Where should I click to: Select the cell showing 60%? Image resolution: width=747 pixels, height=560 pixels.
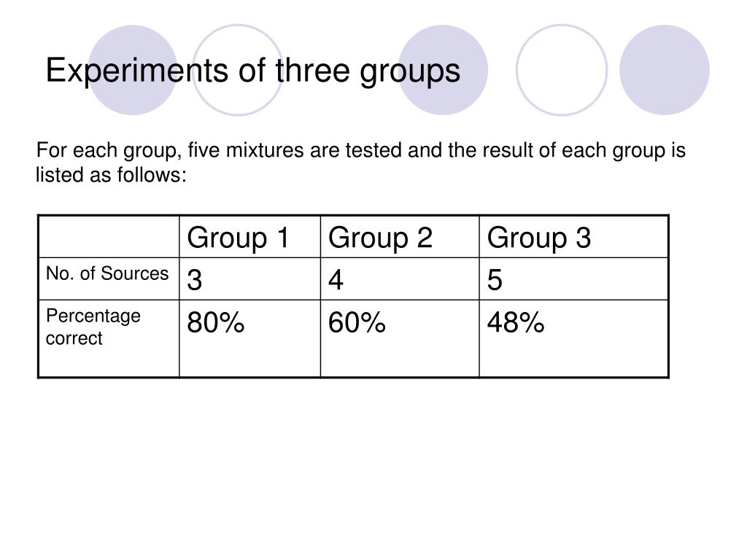(x=400, y=338)
